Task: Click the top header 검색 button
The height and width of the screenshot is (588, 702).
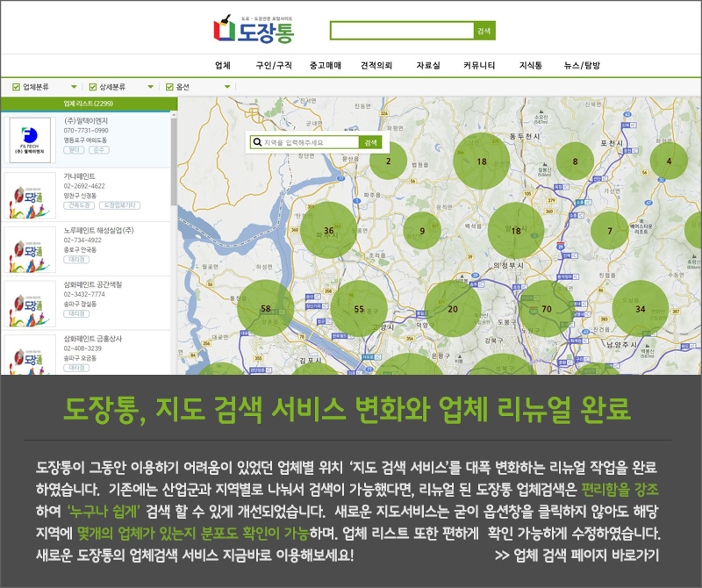Action: [484, 31]
